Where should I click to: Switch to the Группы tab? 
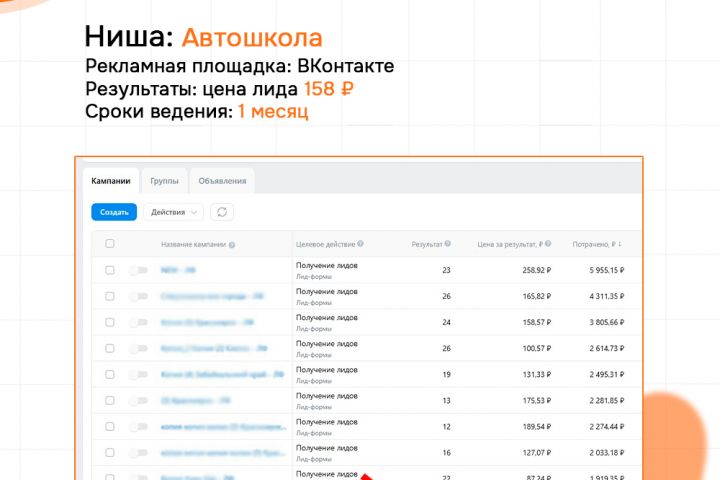click(x=164, y=181)
